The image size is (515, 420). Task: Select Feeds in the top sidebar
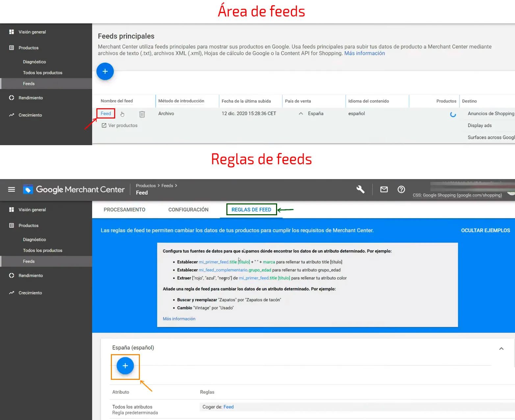coord(46,84)
